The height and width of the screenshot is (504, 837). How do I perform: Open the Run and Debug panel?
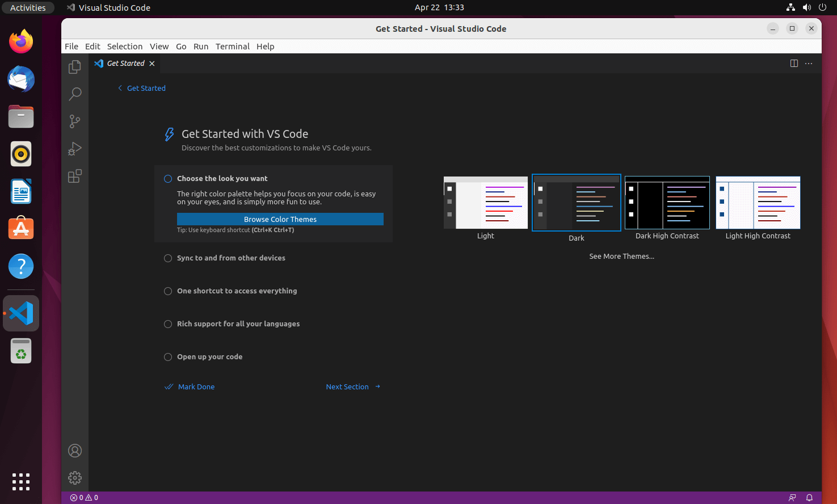click(x=74, y=148)
